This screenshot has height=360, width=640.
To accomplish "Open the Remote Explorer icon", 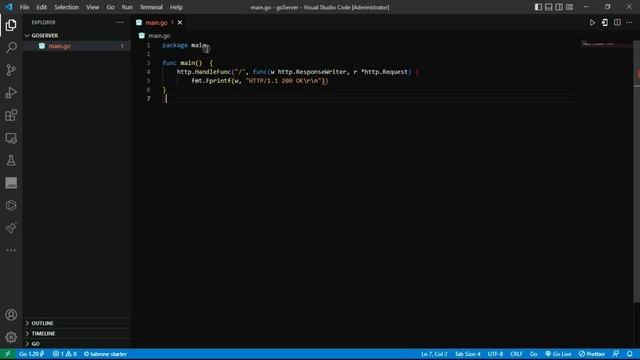I will tap(11, 138).
